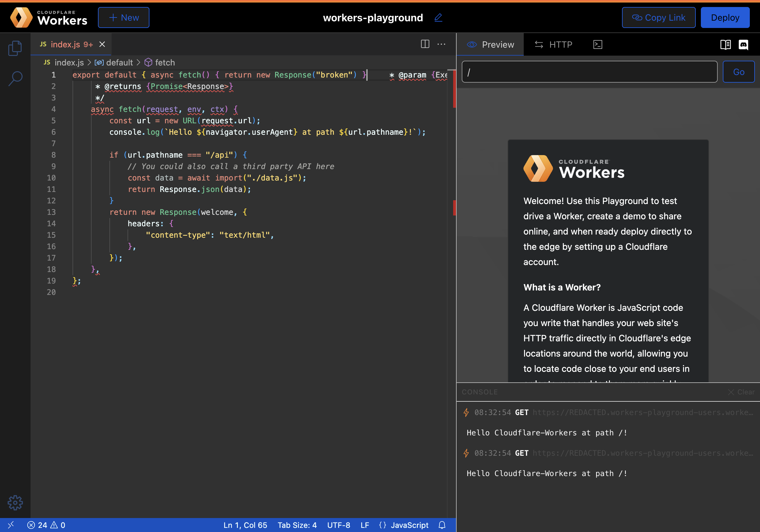This screenshot has width=760, height=532.
Task: Close the index.js editor tab
Action: point(102,44)
